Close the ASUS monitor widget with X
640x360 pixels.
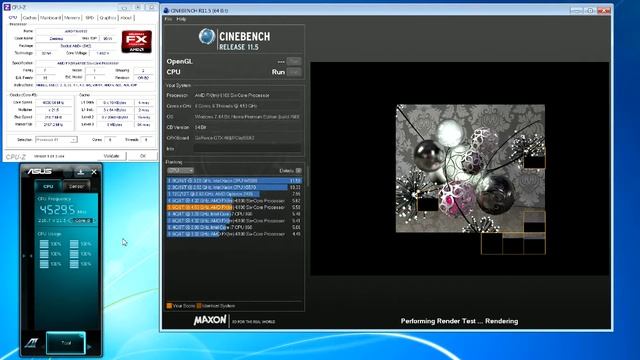tap(94, 172)
